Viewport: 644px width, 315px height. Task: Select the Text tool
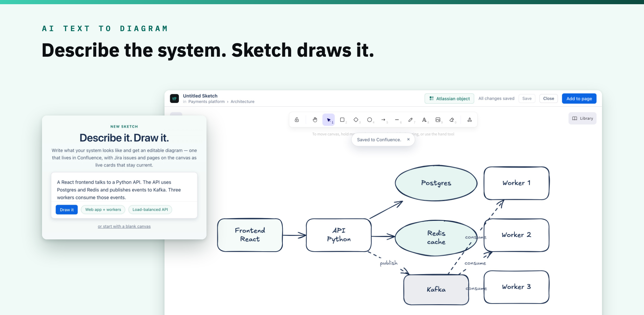pos(424,120)
